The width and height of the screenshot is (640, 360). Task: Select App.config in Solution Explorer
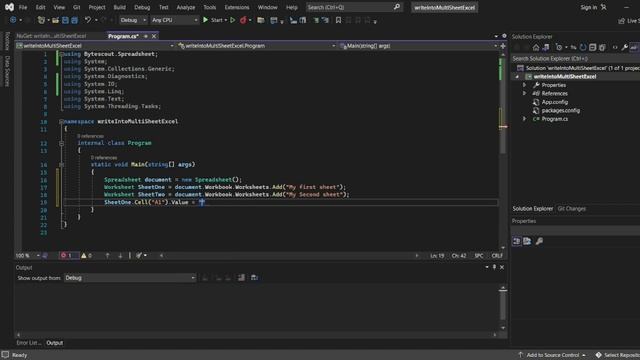point(554,102)
